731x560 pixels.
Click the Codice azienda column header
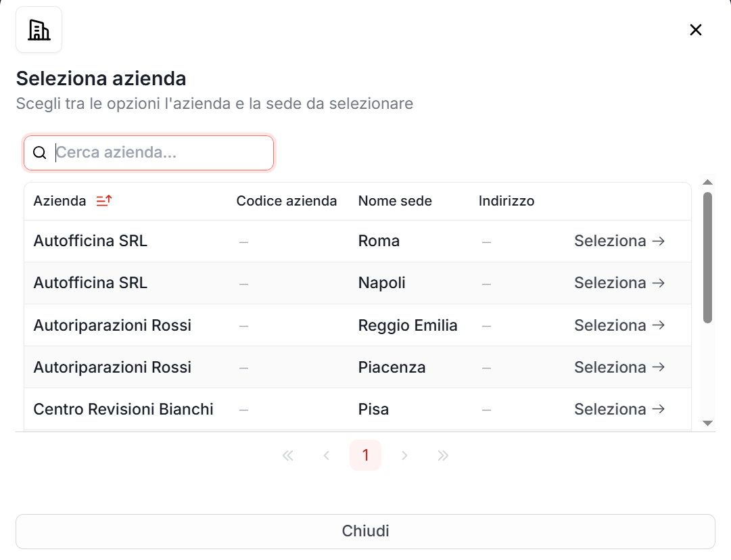pyautogui.click(x=287, y=201)
